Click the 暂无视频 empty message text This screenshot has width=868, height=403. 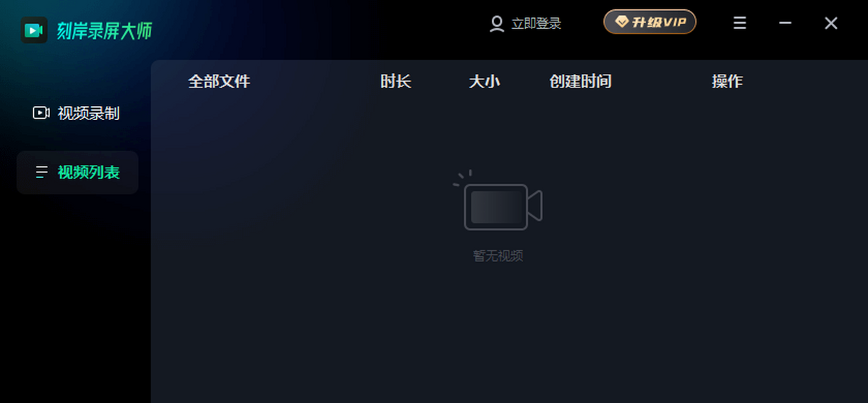point(498,255)
